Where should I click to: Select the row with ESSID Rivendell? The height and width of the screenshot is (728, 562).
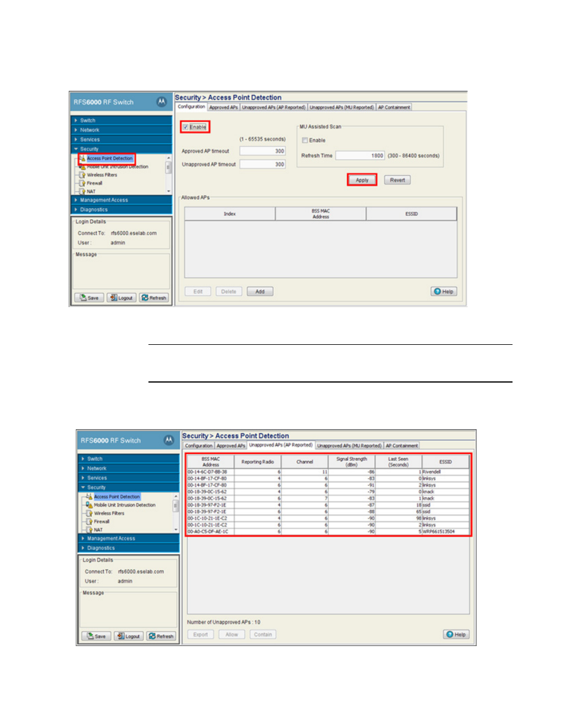click(328, 472)
